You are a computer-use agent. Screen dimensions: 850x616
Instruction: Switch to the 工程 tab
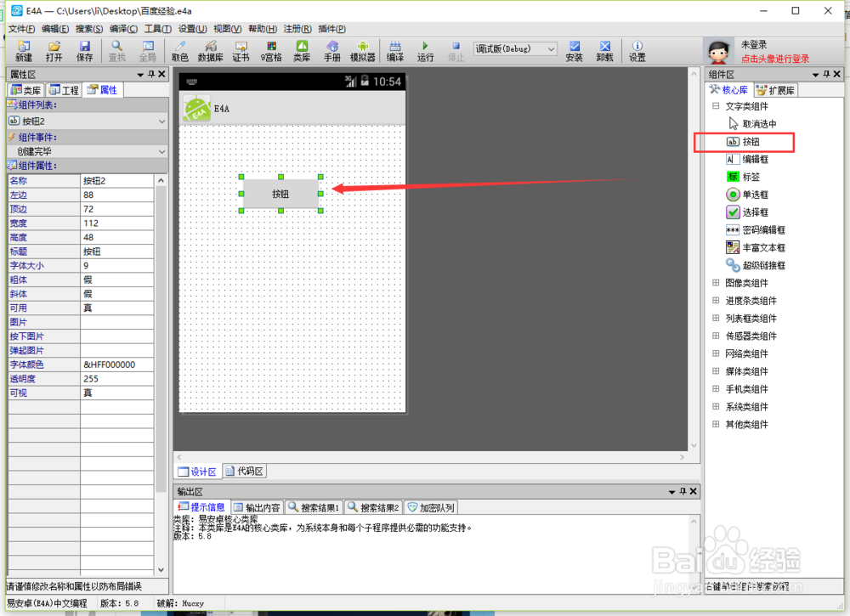pos(64,90)
